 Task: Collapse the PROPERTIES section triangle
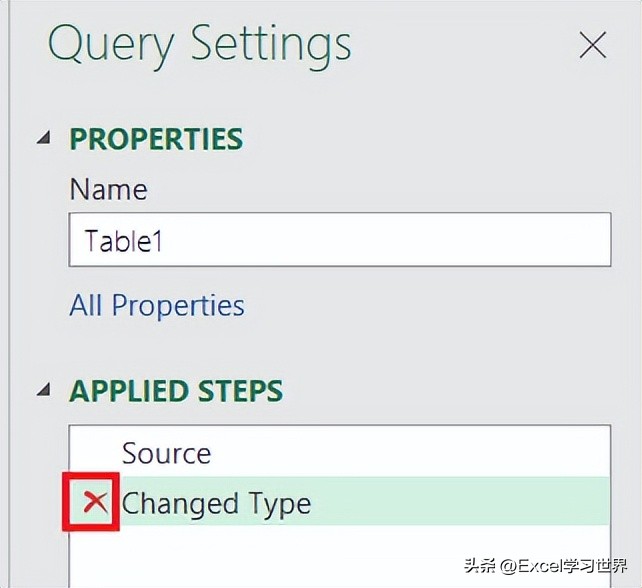(x=44, y=138)
